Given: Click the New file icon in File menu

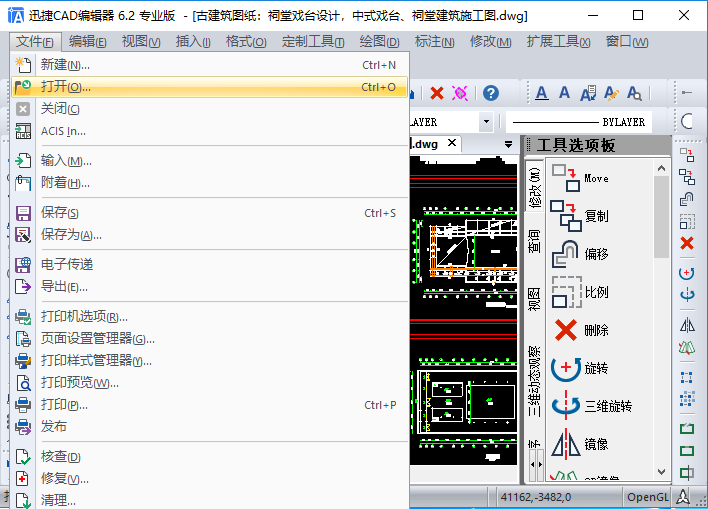Looking at the screenshot, I should [23, 65].
